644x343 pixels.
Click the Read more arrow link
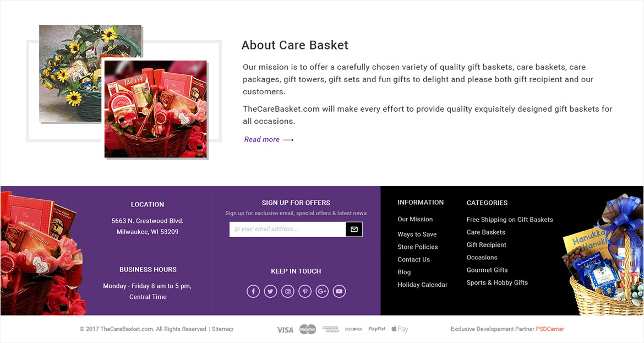click(x=269, y=140)
